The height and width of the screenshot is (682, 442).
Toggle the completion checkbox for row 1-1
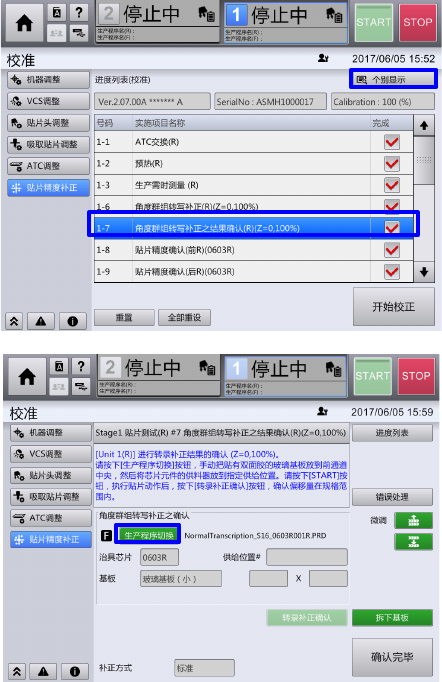(392, 142)
